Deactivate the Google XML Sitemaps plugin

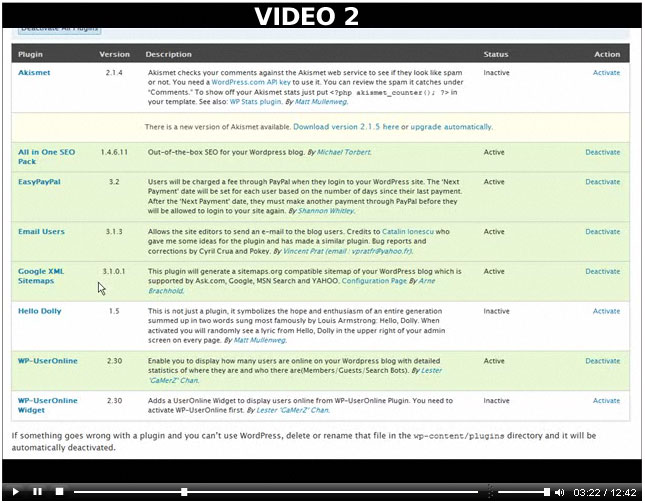click(x=603, y=271)
